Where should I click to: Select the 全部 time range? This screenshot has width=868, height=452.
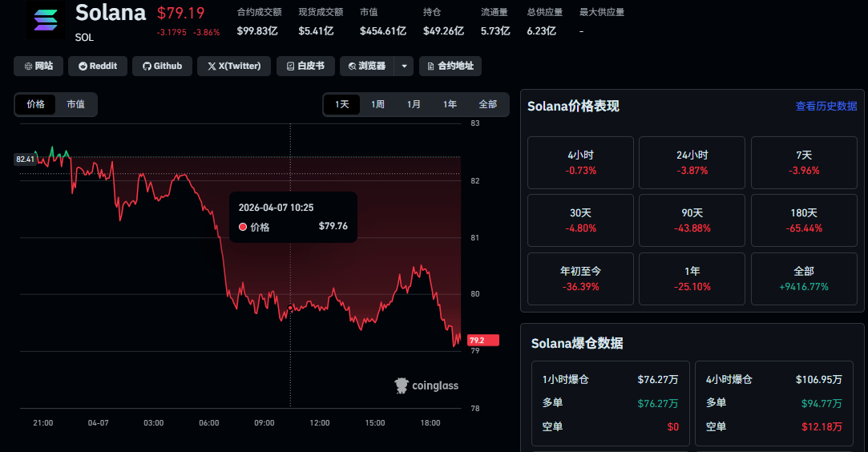(487, 104)
